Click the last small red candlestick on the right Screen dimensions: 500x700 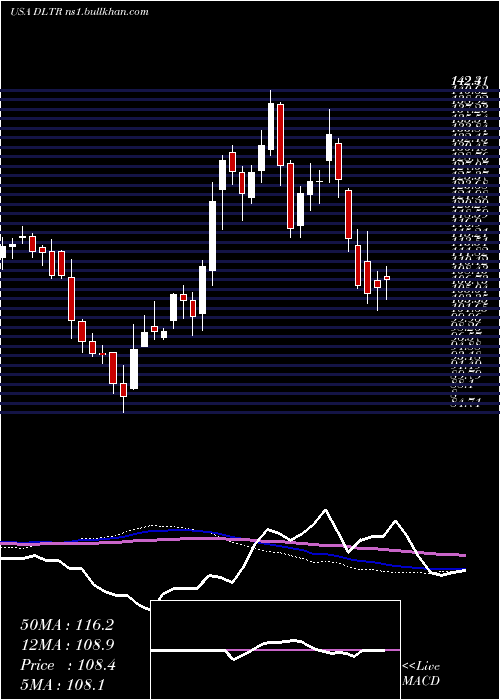click(387, 278)
